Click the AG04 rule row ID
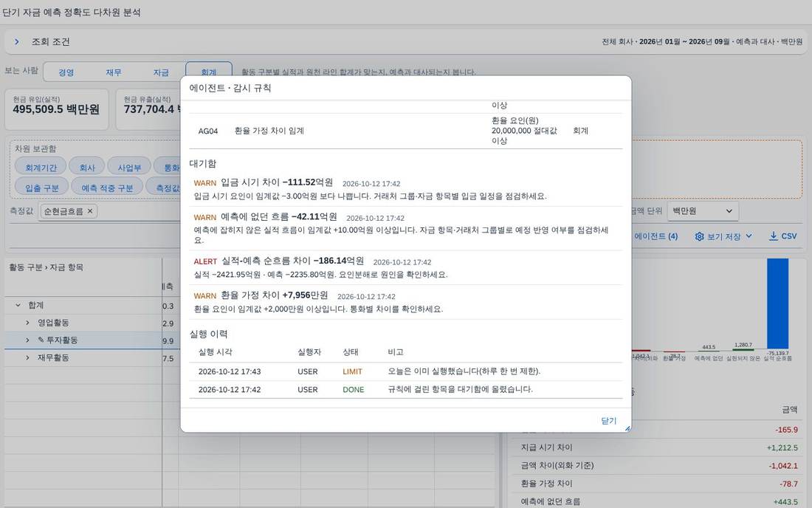The image size is (812, 508). (x=207, y=131)
